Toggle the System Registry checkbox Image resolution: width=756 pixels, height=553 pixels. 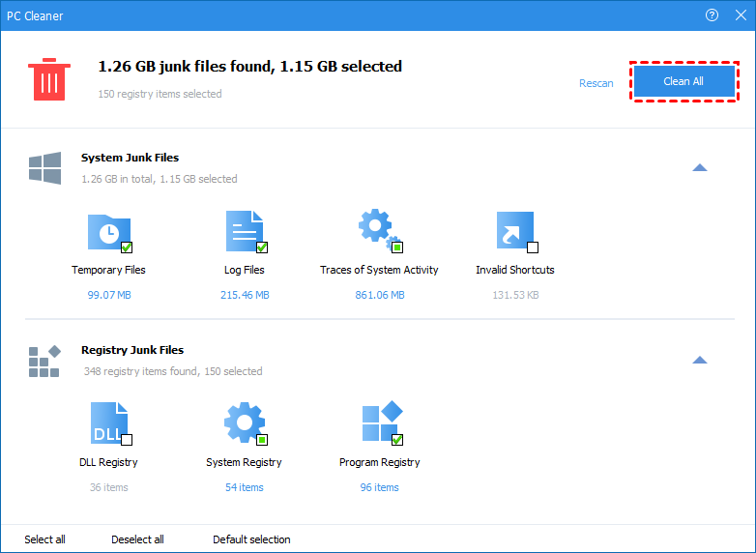(262, 440)
